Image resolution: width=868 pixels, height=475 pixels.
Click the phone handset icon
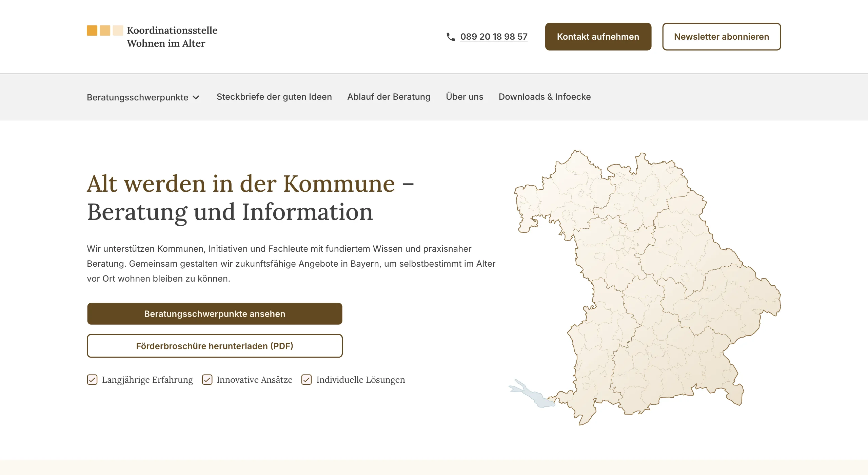[x=451, y=37]
